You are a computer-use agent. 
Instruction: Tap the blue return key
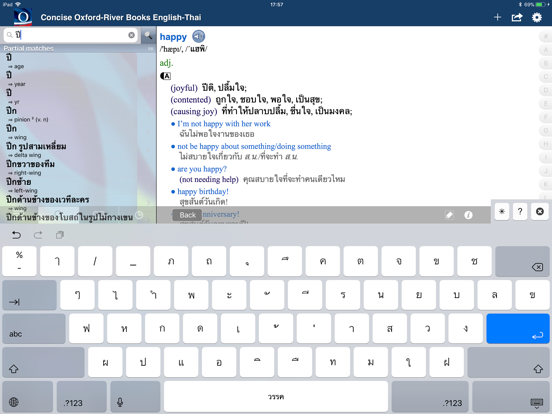pos(518,328)
